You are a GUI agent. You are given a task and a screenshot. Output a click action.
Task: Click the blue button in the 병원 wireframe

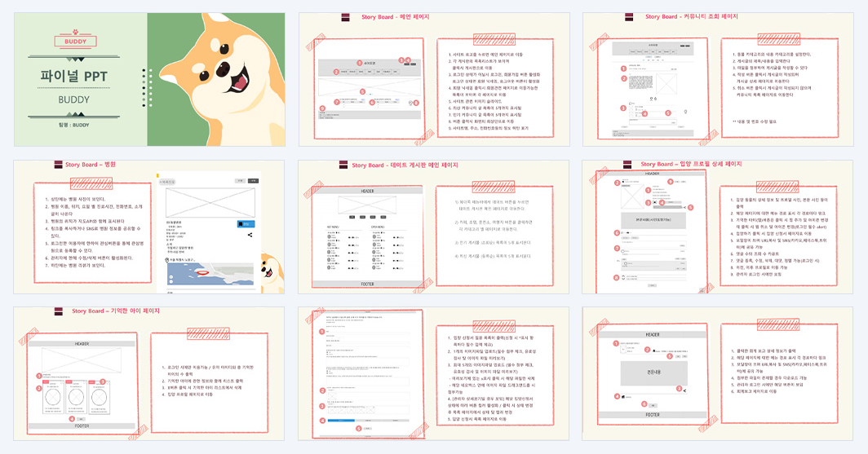click(x=246, y=224)
